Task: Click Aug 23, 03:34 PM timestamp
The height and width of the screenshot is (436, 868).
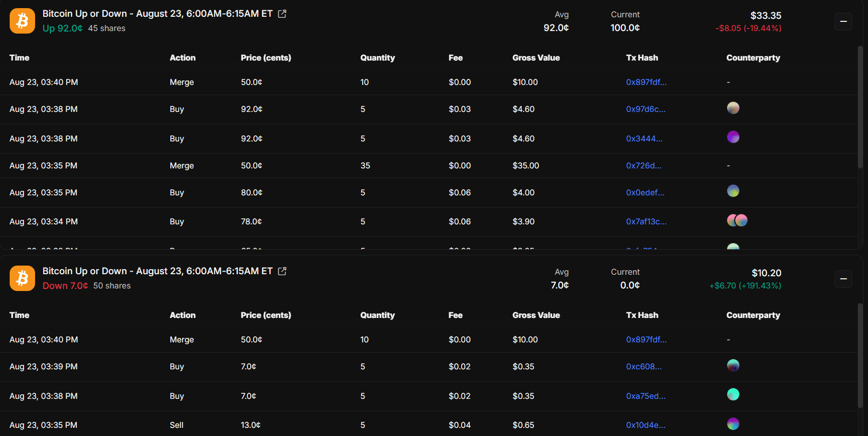Action: tap(44, 221)
